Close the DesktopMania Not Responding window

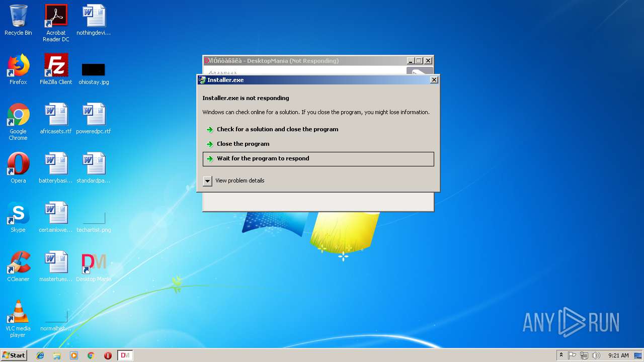[428, 61]
